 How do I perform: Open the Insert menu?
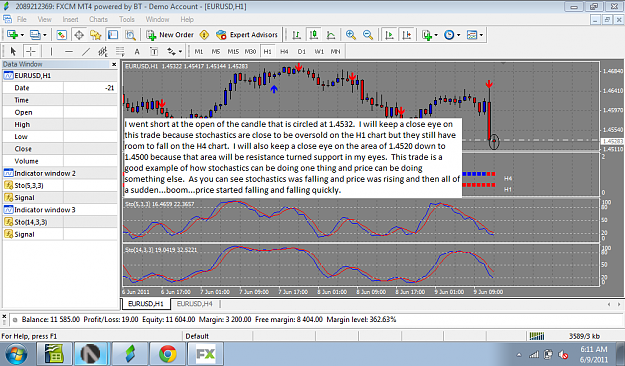click(70, 19)
